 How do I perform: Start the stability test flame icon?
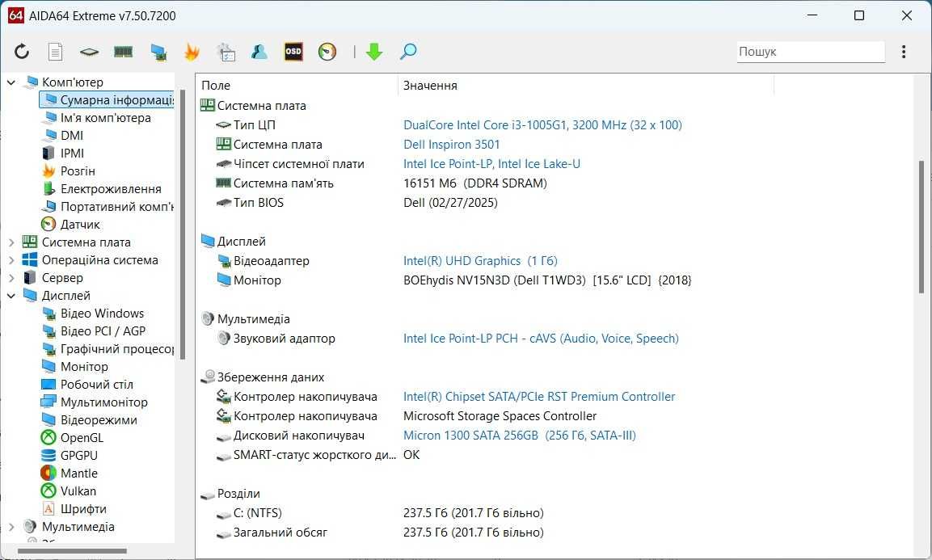[x=192, y=52]
